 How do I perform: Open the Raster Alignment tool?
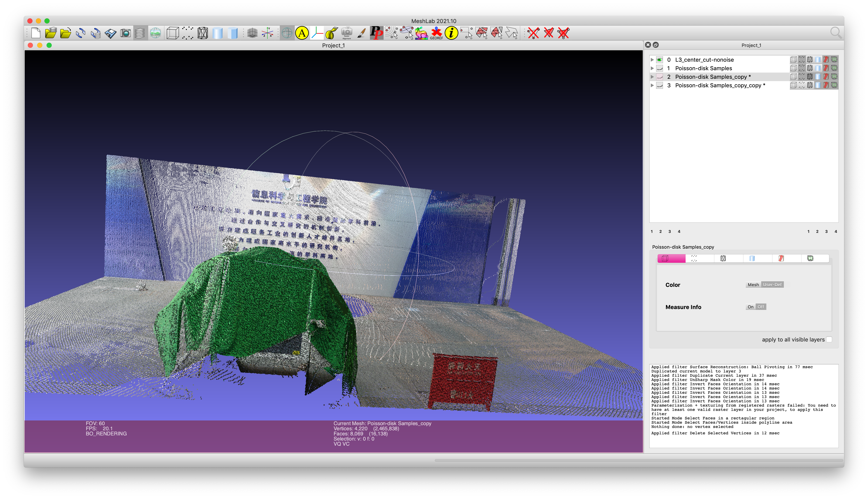coord(347,33)
